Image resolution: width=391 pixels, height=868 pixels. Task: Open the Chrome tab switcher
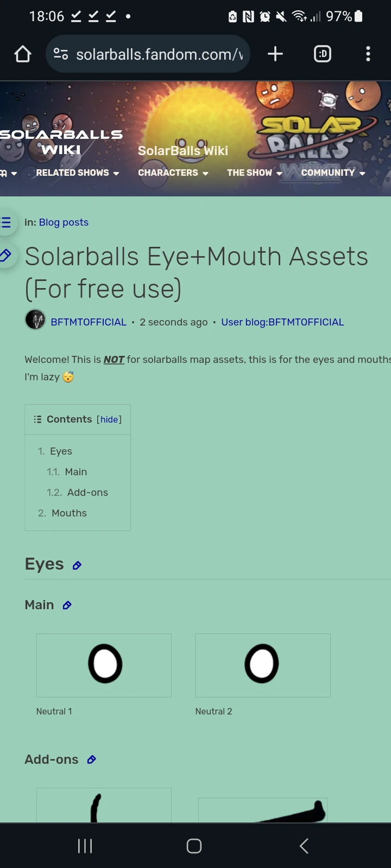point(322,54)
